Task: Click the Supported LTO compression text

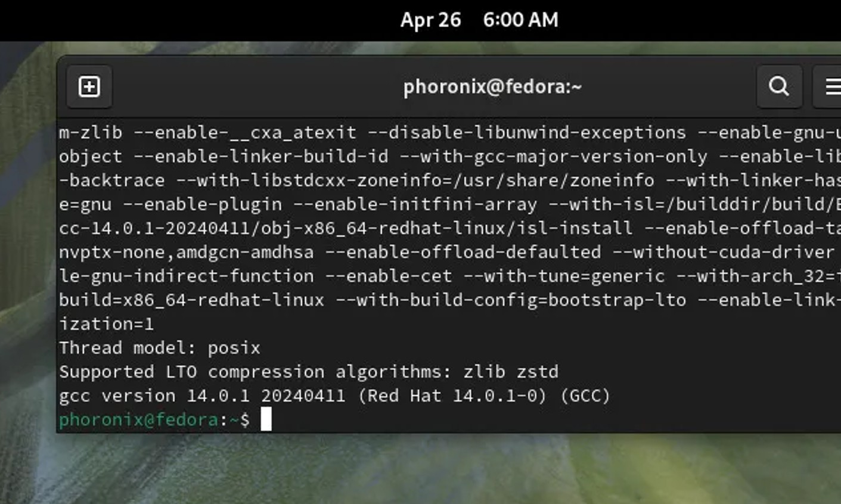Action: pos(191,372)
